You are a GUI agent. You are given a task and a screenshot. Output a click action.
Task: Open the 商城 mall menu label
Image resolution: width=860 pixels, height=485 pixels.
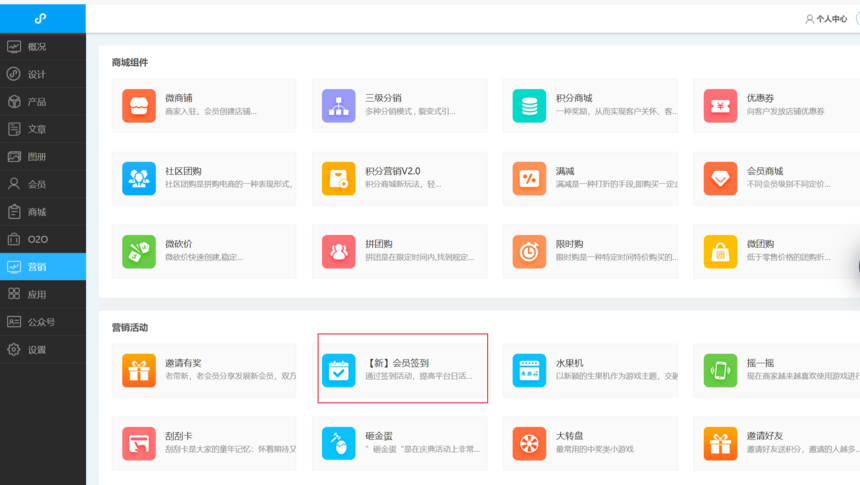click(x=37, y=212)
